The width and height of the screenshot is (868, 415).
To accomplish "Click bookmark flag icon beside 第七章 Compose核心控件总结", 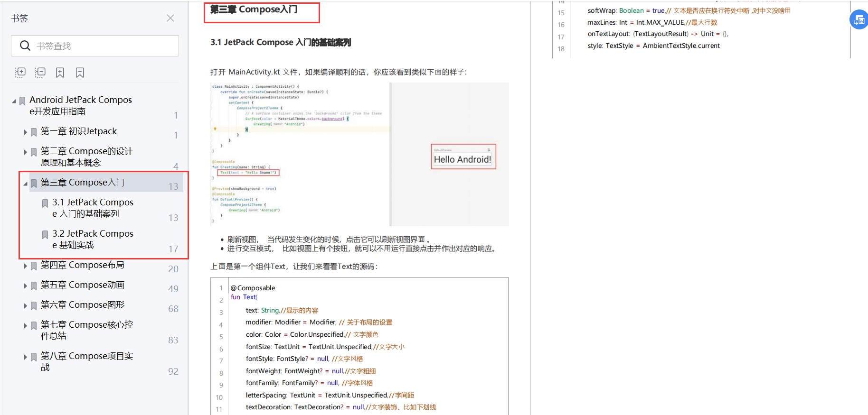I will click(x=34, y=326).
